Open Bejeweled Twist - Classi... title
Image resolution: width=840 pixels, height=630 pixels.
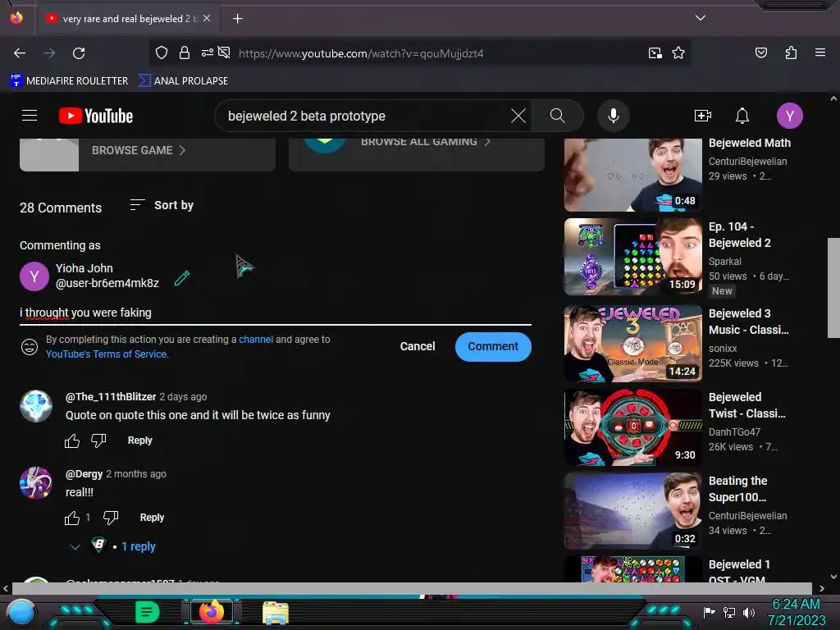click(746, 405)
